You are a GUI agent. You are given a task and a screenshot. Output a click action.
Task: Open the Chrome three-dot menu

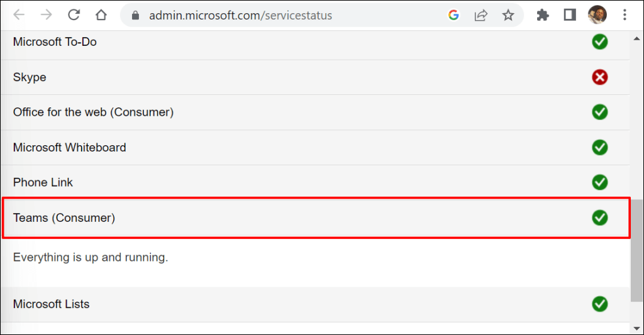[x=624, y=15]
